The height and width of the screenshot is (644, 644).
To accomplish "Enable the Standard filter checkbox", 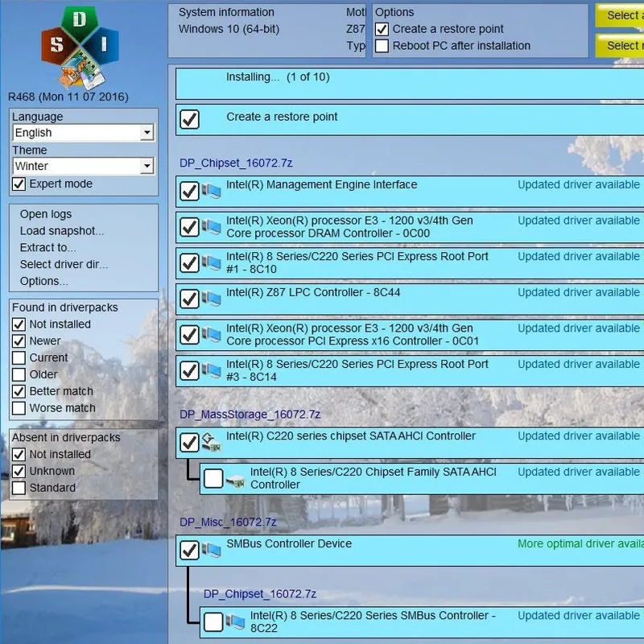I will pos(19,488).
